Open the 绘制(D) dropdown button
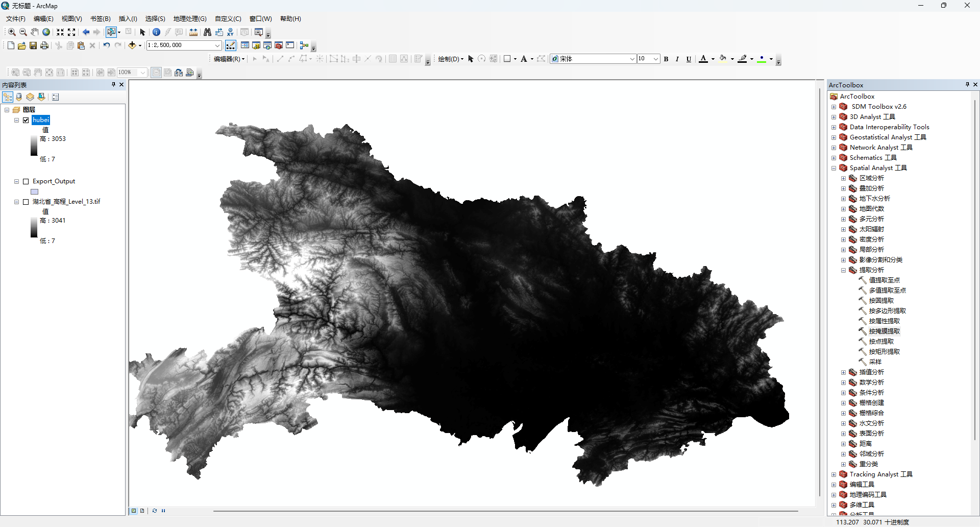Viewport: 980px width, 527px height. click(451, 59)
